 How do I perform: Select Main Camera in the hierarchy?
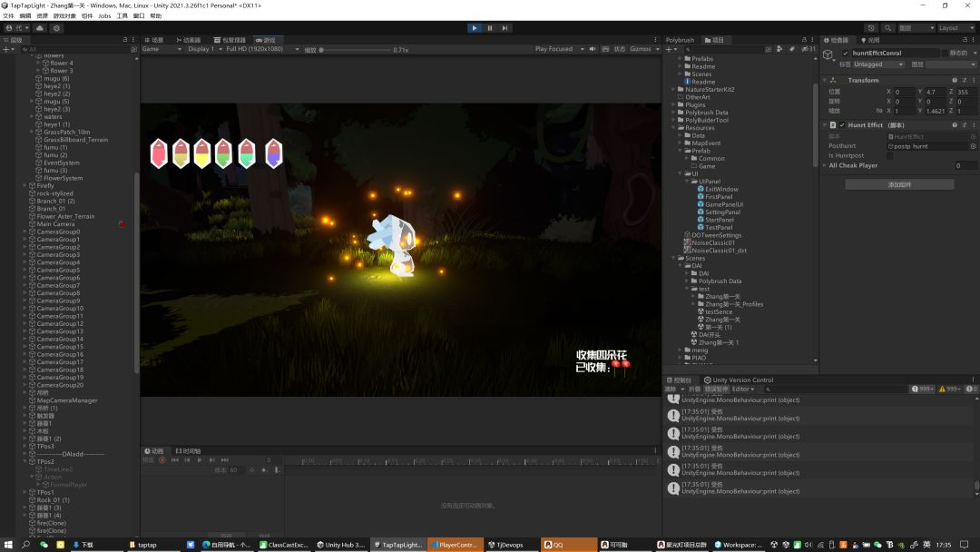pos(56,224)
